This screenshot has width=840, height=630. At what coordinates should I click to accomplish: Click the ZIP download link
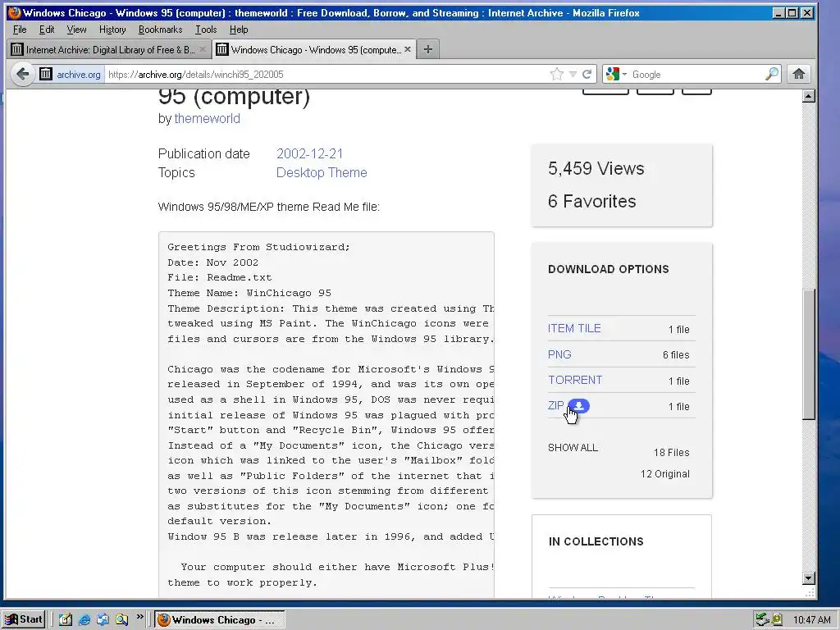click(555, 405)
